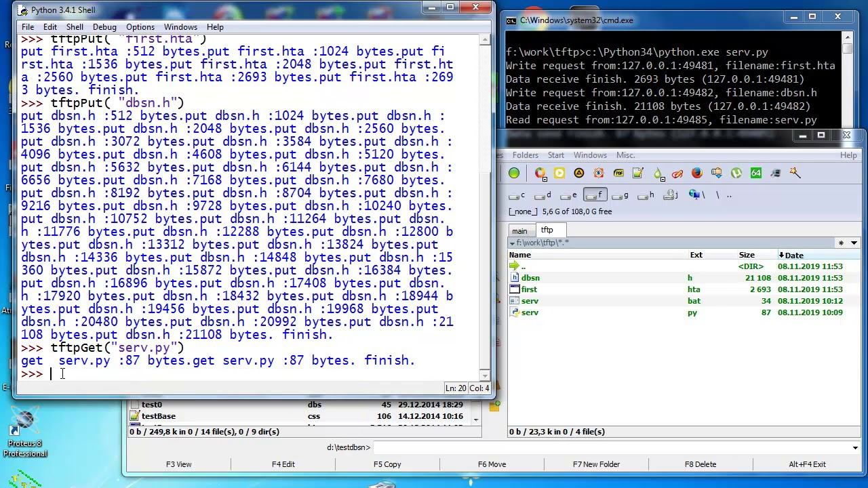Launch uTorrent from the toolbar
This screenshot has height=488, width=868.
pos(736,174)
